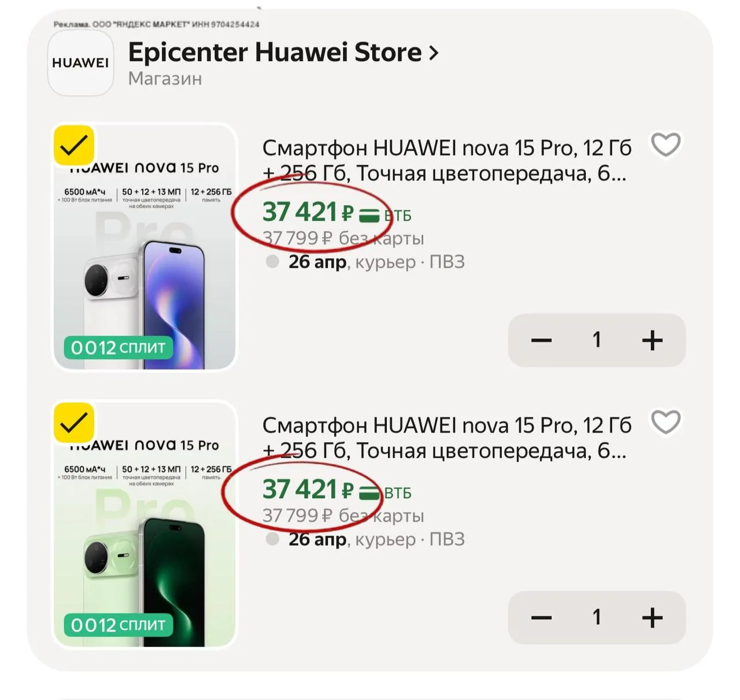Screen dimensions: 740x700
Task: Add white nova 15 Pro to favorites
Action: [x=665, y=145]
